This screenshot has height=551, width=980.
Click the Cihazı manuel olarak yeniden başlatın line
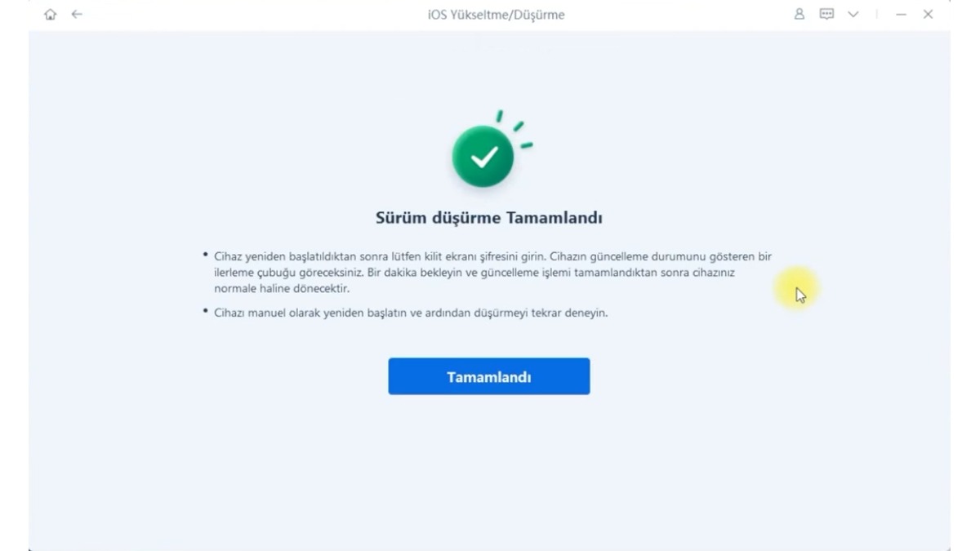(411, 313)
